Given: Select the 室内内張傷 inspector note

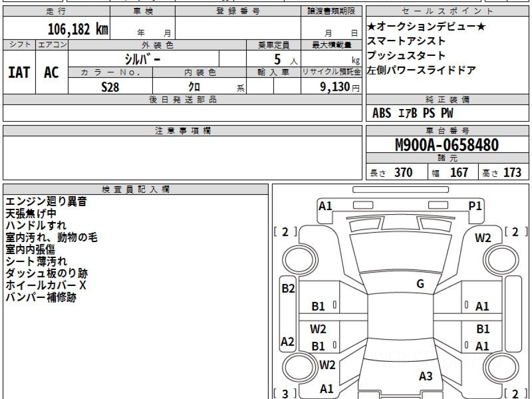Looking at the screenshot, I should pyautogui.click(x=31, y=250).
